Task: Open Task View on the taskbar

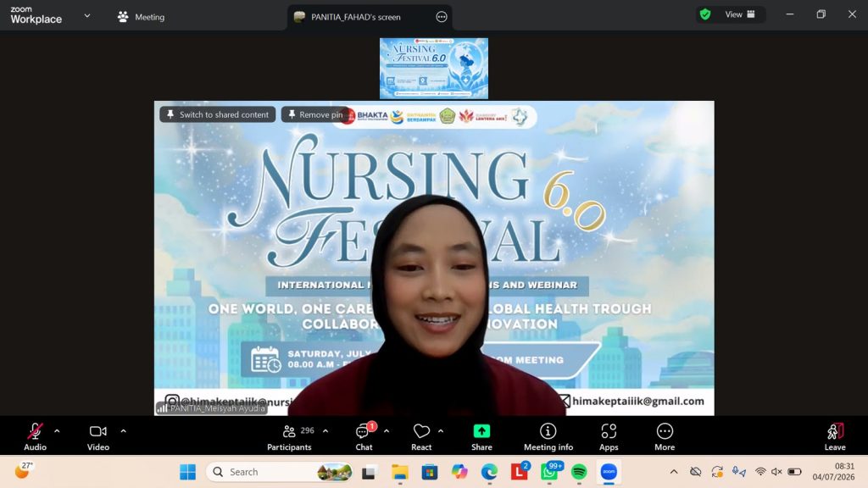Action: [x=369, y=472]
